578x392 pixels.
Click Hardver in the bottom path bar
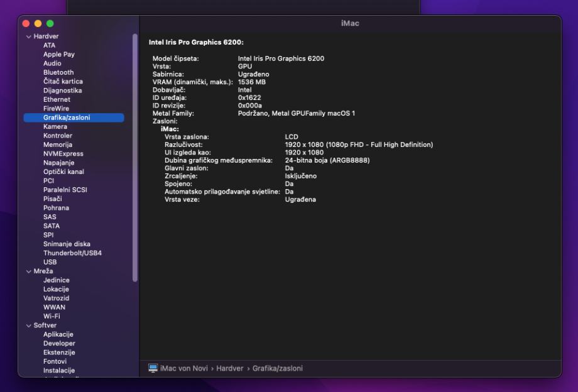click(x=230, y=368)
